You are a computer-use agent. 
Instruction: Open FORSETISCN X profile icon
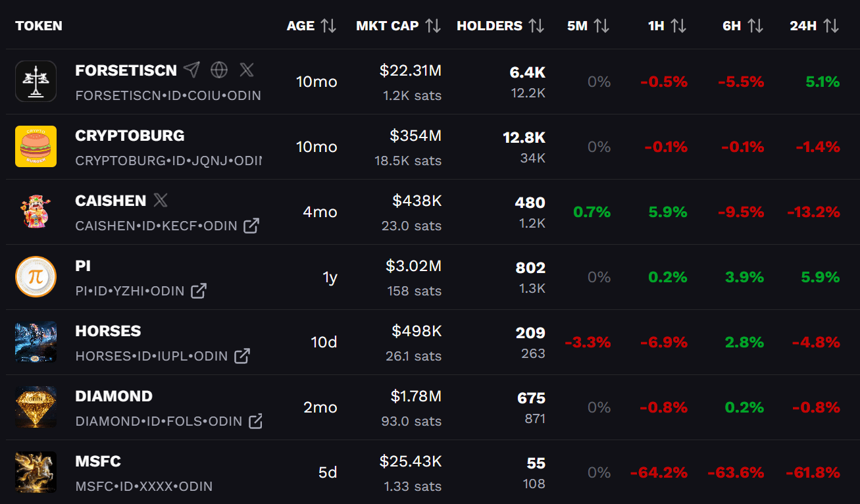click(x=247, y=70)
